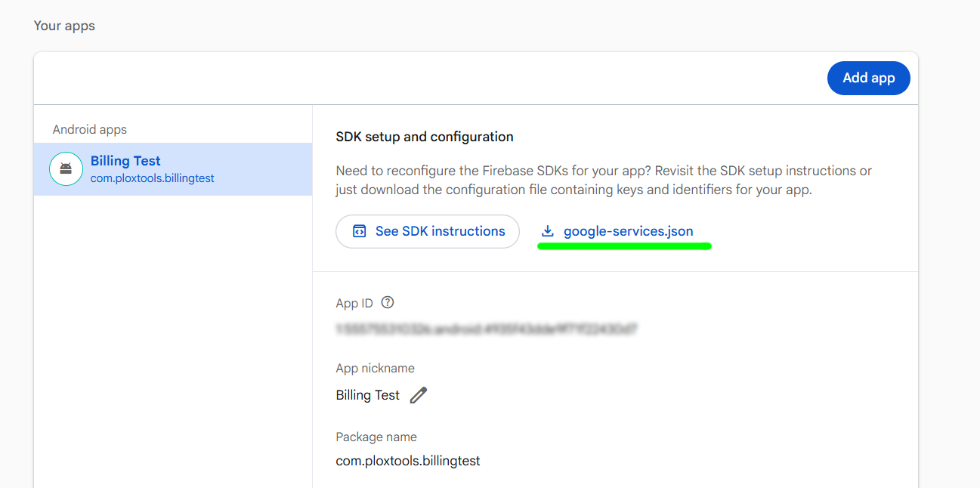980x488 pixels.
Task: Click the blurred App ID value
Action: [486, 329]
